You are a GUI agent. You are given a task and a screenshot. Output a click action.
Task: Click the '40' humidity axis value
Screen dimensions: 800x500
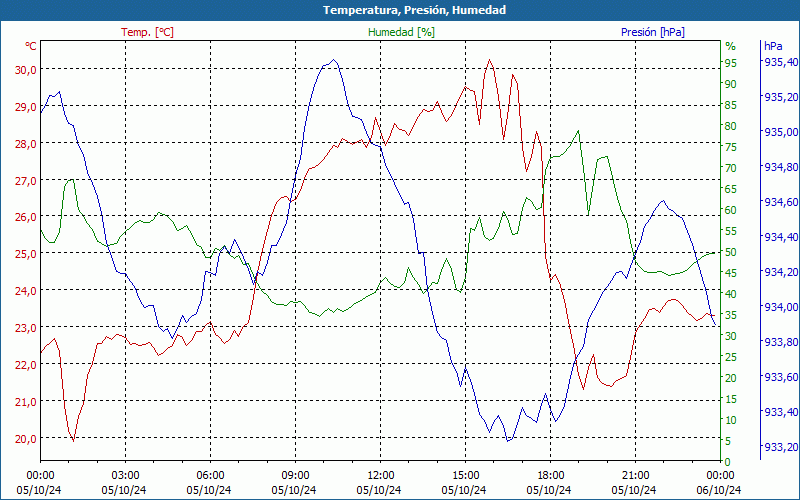click(731, 294)
